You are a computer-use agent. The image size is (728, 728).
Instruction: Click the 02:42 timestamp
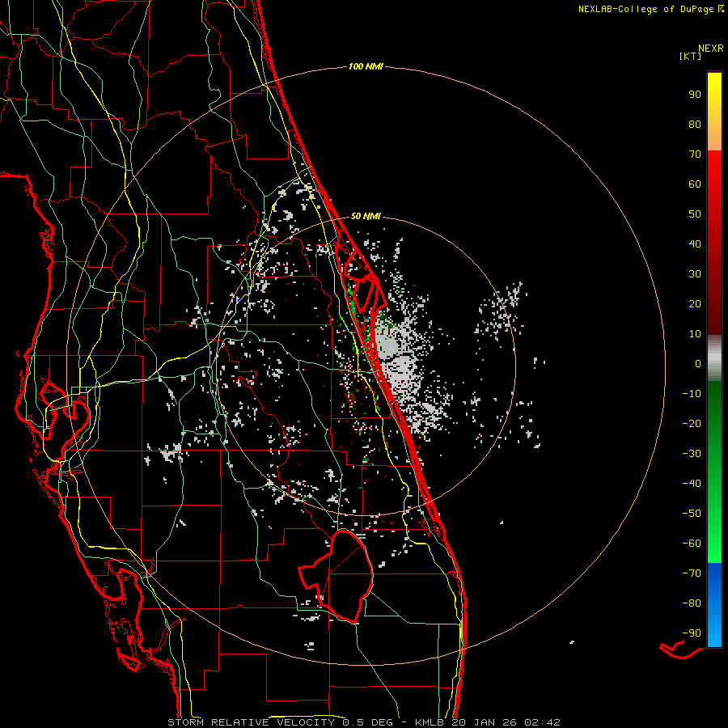[542, 722]
